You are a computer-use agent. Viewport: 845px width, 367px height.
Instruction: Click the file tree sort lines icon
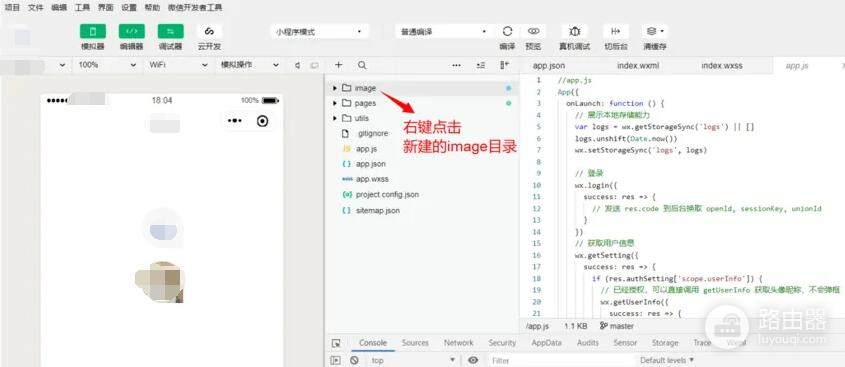(x=481, y=65)
